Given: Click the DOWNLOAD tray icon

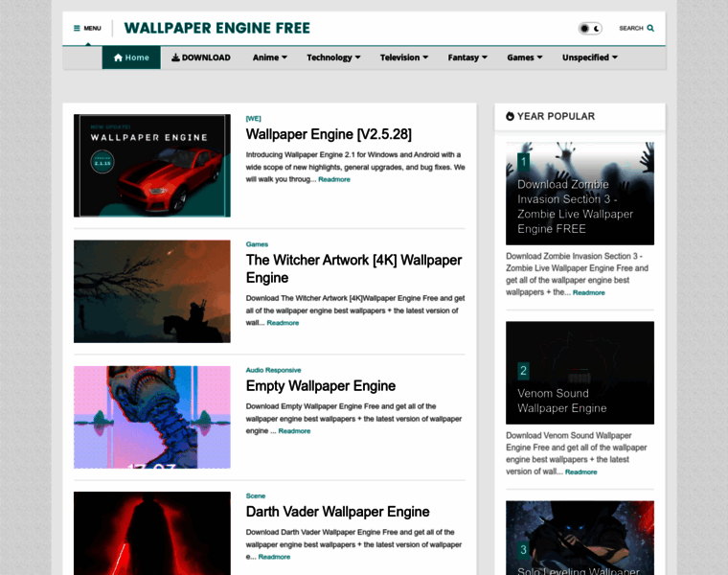Looking at the screenshot, I should (x=175, y=57).
